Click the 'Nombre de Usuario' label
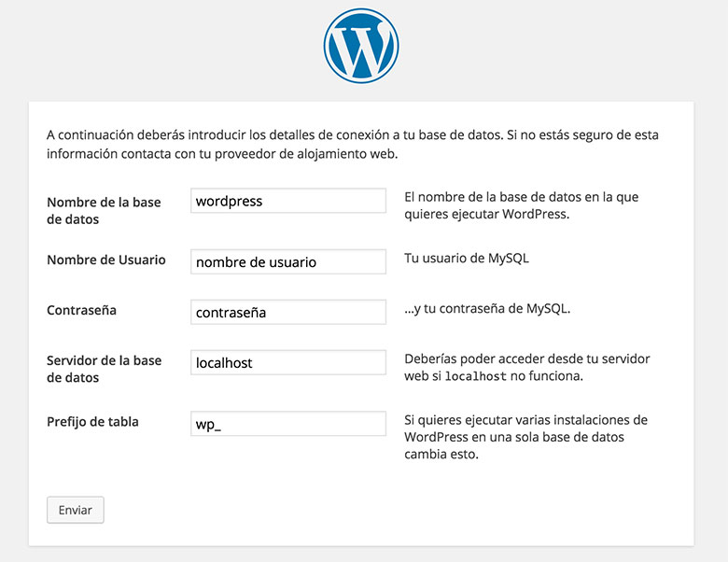Image resolution: width=728 pixels, height=562 pixels. point(106,260)
